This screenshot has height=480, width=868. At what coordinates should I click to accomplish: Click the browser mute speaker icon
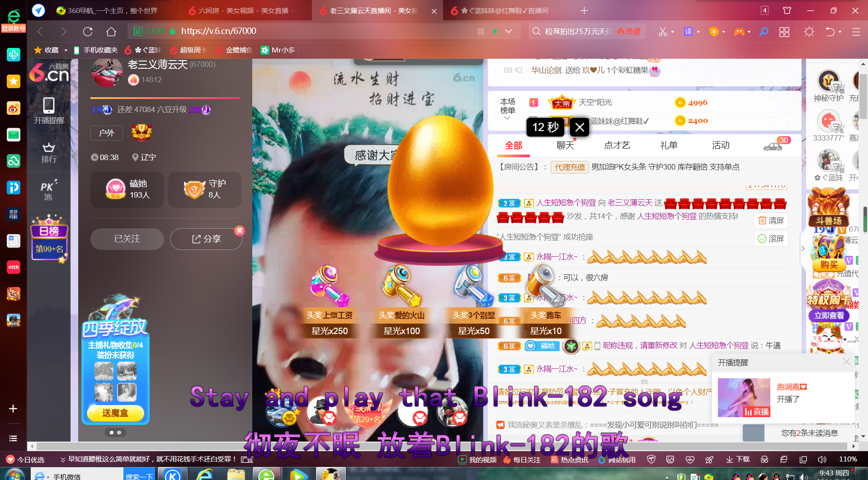point(822,460)
